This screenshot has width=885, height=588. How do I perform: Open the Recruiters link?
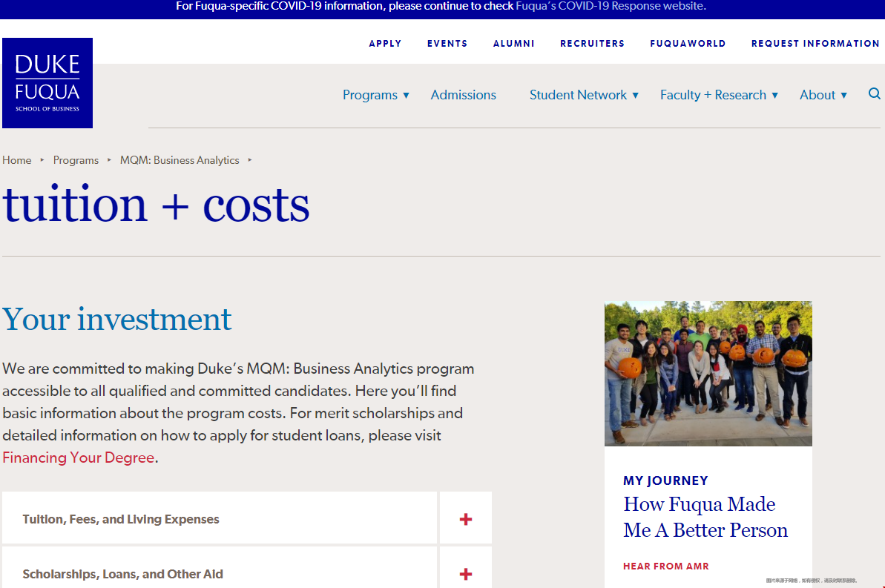pyautogui.click(x=592, y=44)
